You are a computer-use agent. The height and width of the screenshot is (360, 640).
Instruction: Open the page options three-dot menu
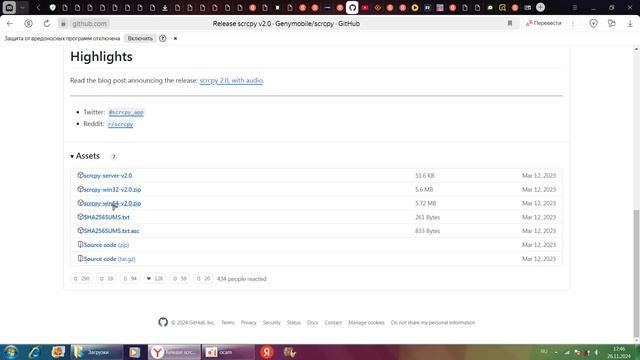(x=573, y=24)
